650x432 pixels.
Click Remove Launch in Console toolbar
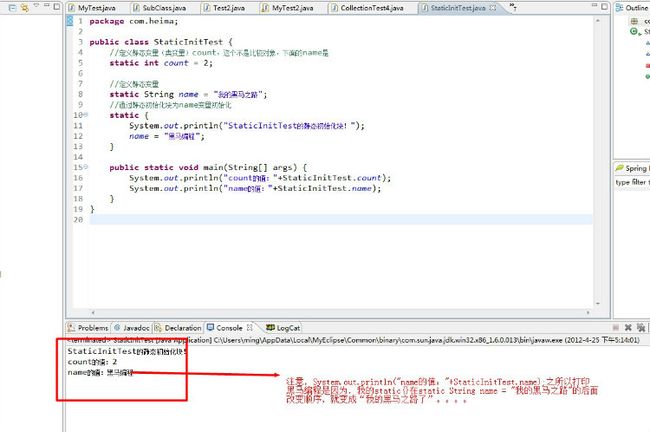pyautogui.click(x=628, y=328)
